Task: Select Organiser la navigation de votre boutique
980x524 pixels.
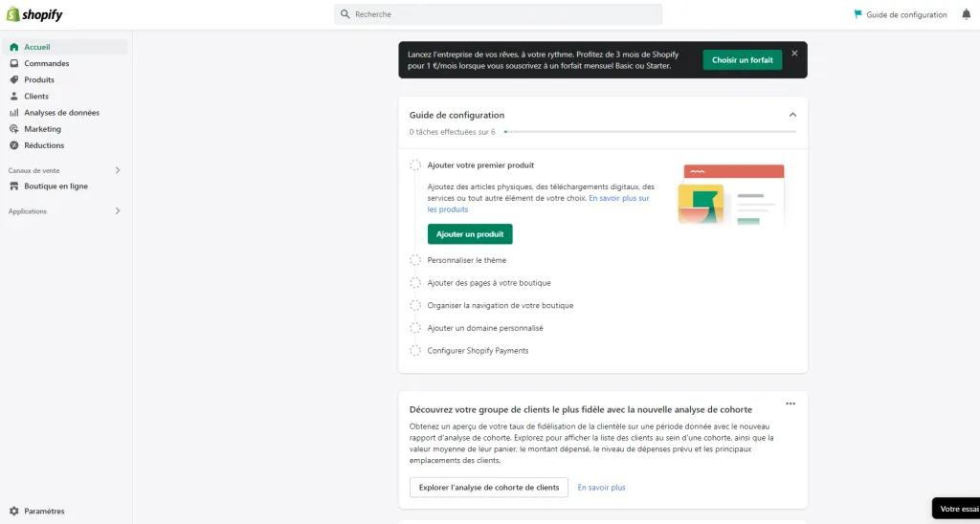Action: click(x=500, y=305)
